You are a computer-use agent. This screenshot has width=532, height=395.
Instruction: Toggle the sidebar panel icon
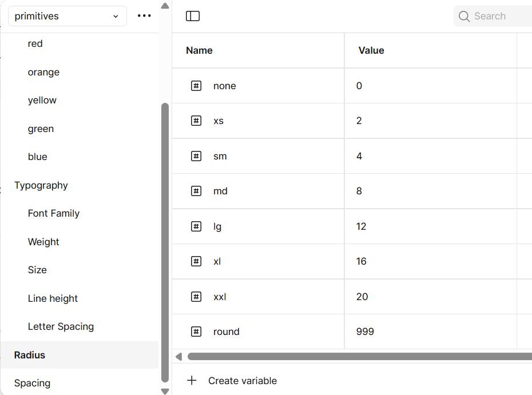(x=193, y=16)
